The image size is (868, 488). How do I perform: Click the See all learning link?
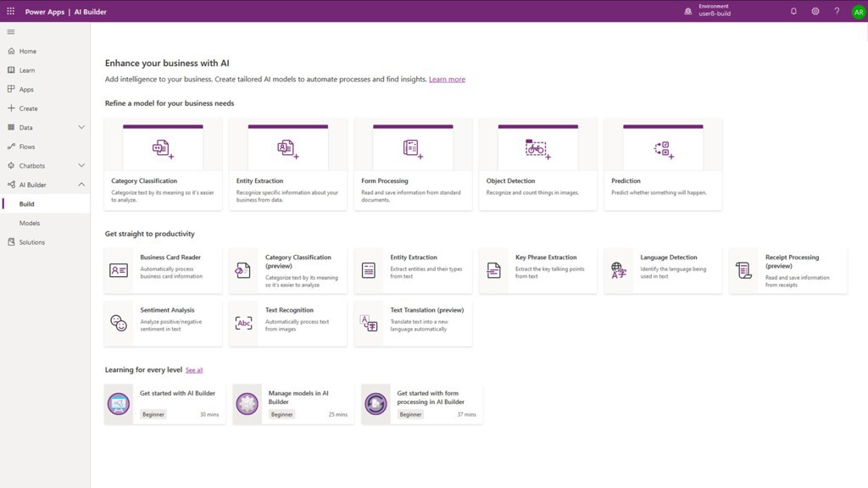(194, 370)
